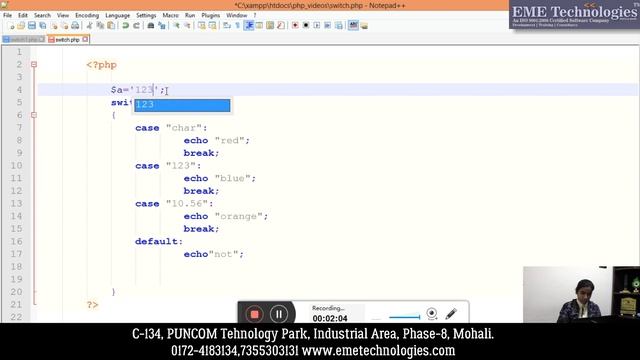
Task: Click the echo"not"; statement
Action: (x=213, y=254)
